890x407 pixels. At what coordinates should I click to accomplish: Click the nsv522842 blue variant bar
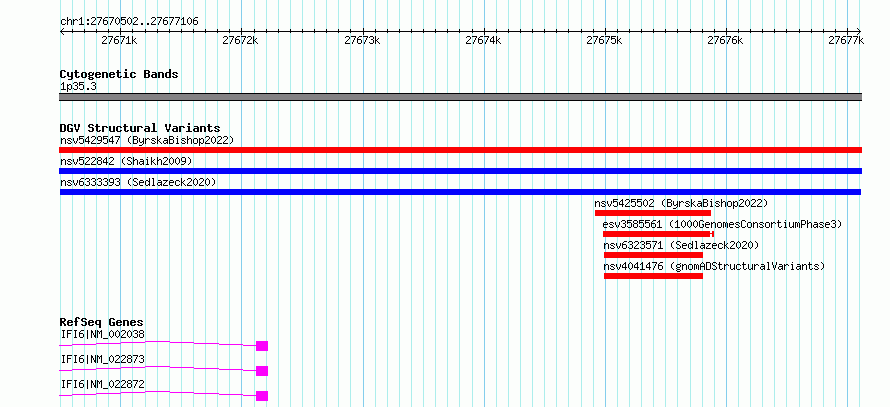460,171
